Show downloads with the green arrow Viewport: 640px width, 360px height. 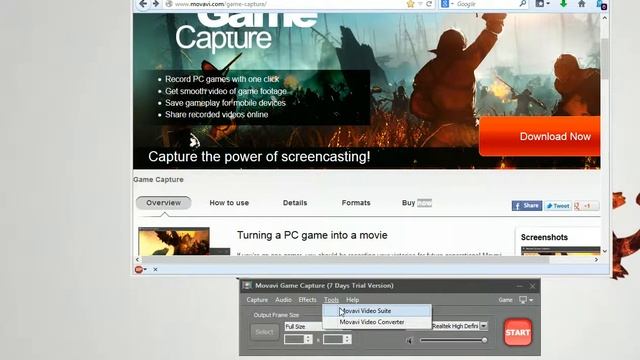[x=564, y=4]
